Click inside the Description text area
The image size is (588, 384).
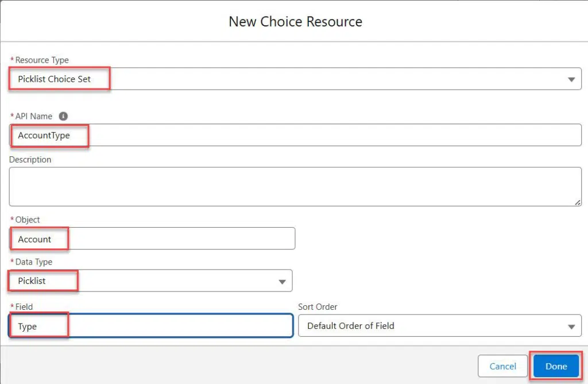pos(295,187)
